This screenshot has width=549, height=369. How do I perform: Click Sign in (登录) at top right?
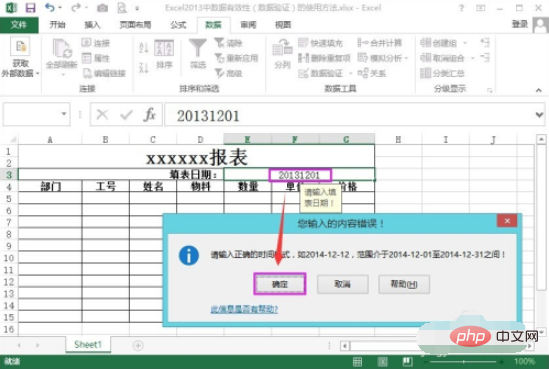tap(520, 24)
